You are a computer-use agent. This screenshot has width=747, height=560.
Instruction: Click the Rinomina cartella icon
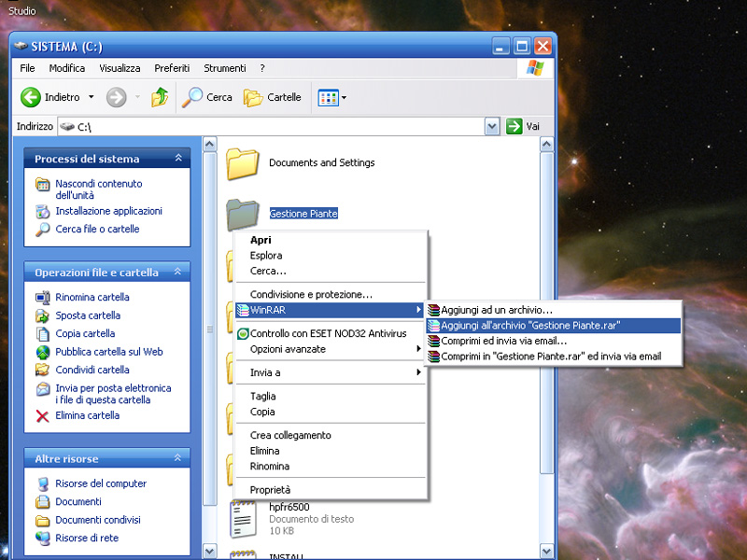[43, 298]
